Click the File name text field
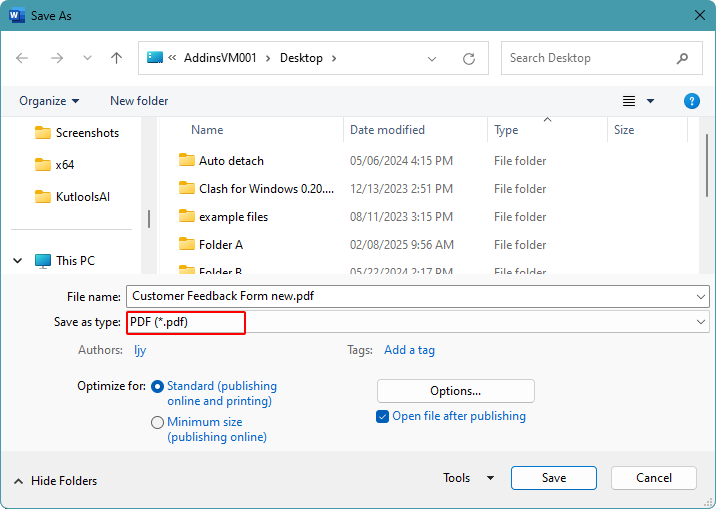The height and width of the screenshot is (509, 716). 410,296
